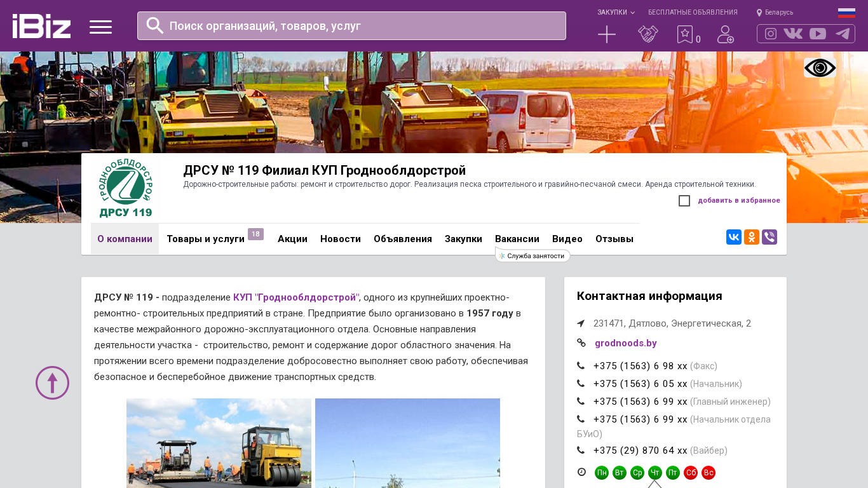
Task: Open the road paver photo
Action: pyautogui.click(x=219, y=444)
